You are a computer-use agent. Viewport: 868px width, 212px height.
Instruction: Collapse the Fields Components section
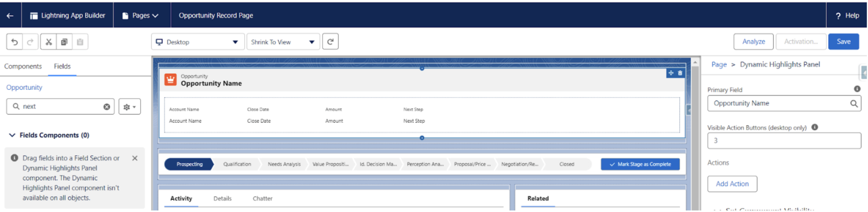[x=12, y=135]
